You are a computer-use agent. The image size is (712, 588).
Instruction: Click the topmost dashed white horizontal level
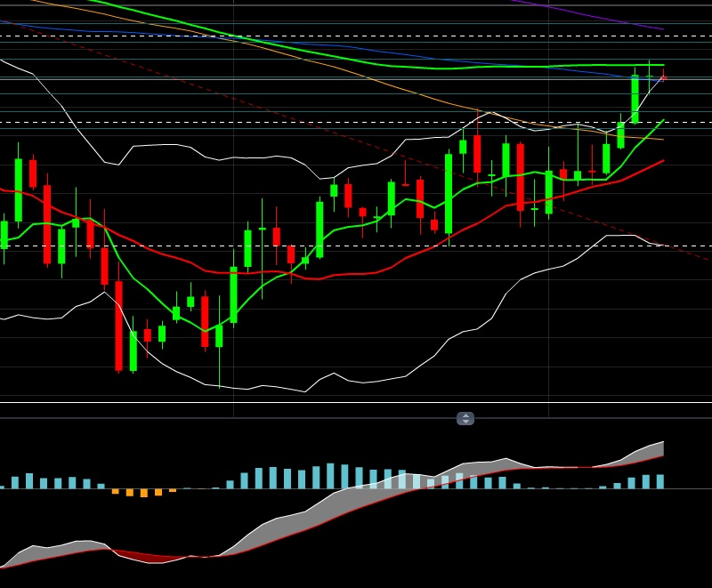tap(356, 36)
